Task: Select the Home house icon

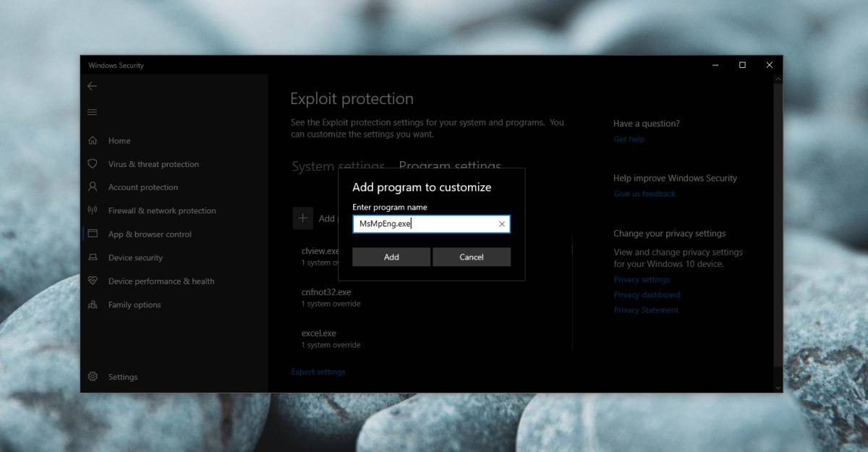Action: tap(93, 141)
